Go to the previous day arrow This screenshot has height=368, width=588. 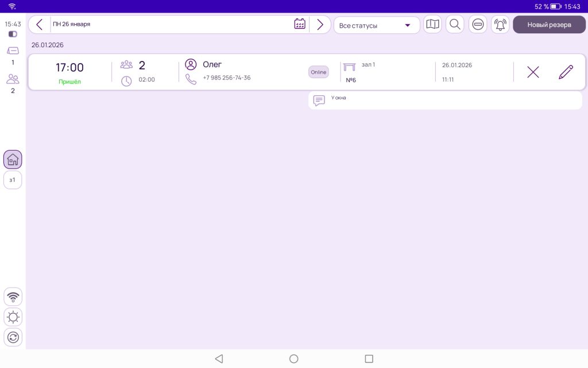point(39,24)
